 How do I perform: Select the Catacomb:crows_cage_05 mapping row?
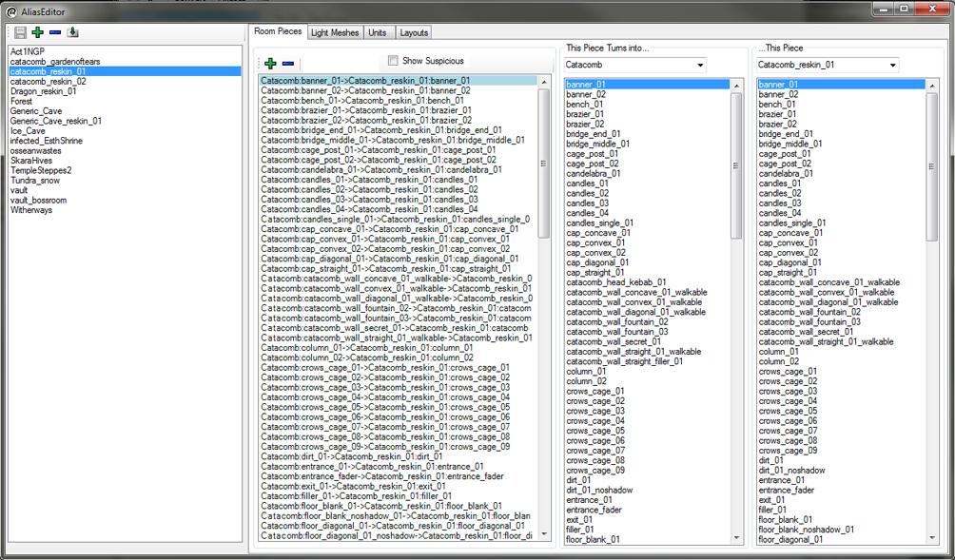[x=399, y=407]
